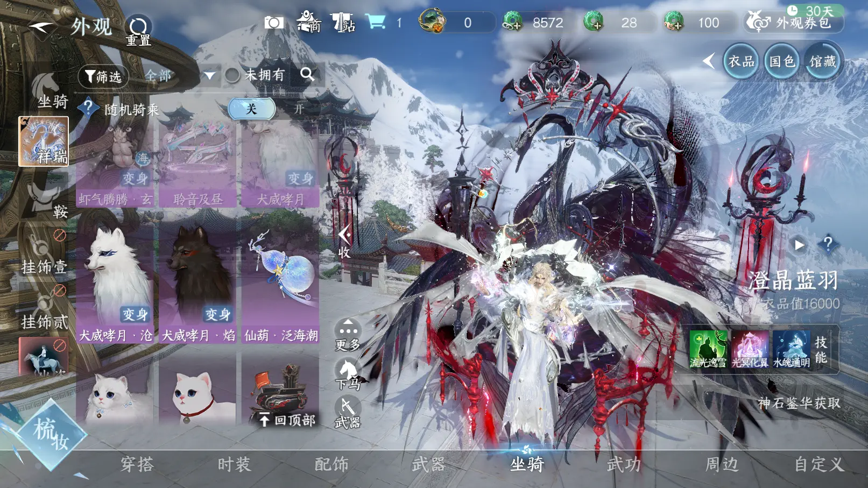868x488 pixels.
Task: Select the 聆音及昼 mount card
Action: pyautogui.click(x=197, y=163)
